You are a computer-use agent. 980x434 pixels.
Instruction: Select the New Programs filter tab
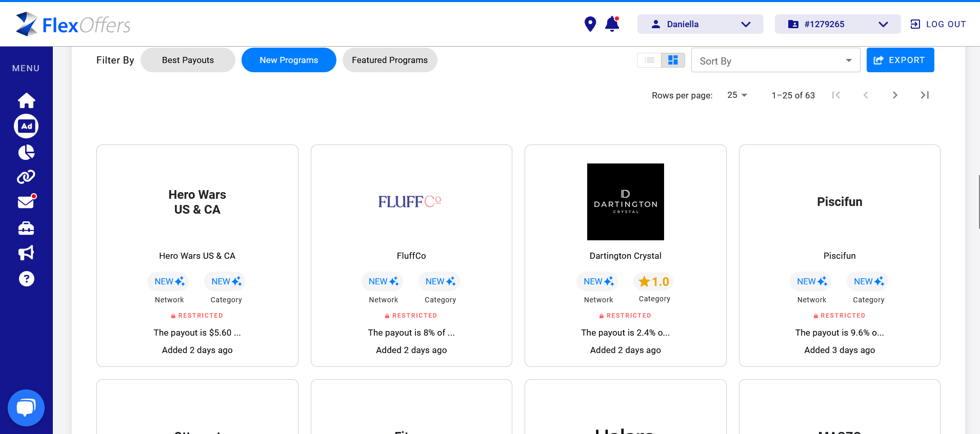289,60
